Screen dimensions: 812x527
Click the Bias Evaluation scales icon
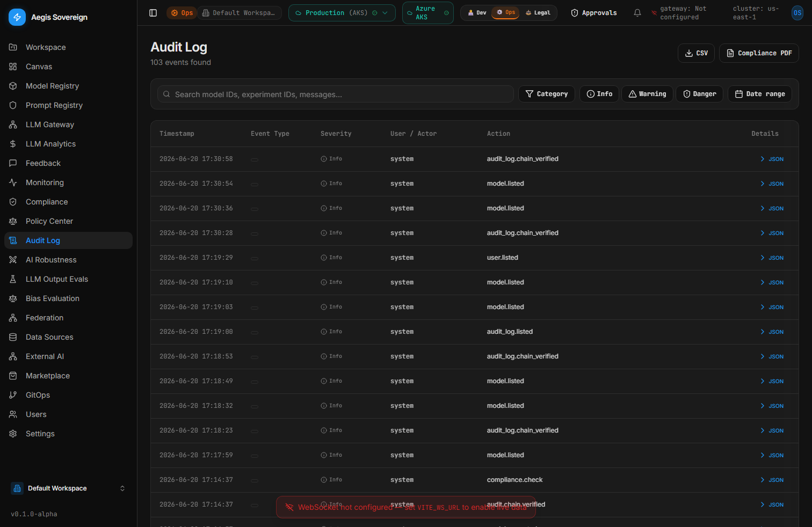point(13,298)
